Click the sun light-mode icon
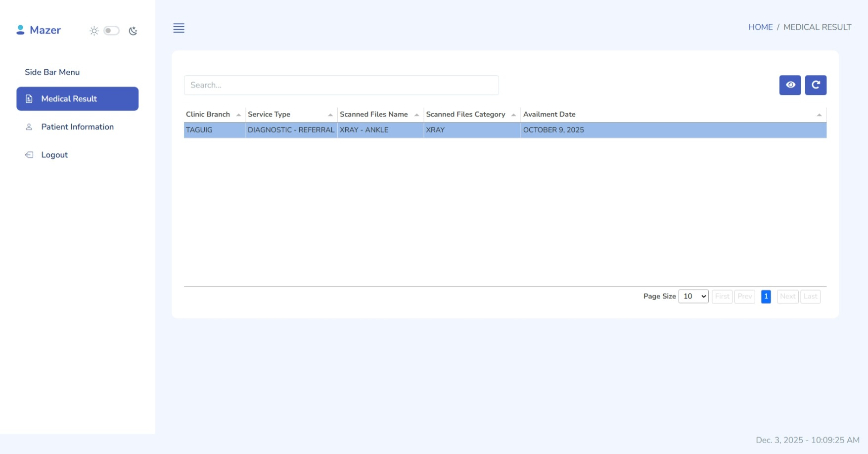 pyautogui.click(x=94, y=31)
